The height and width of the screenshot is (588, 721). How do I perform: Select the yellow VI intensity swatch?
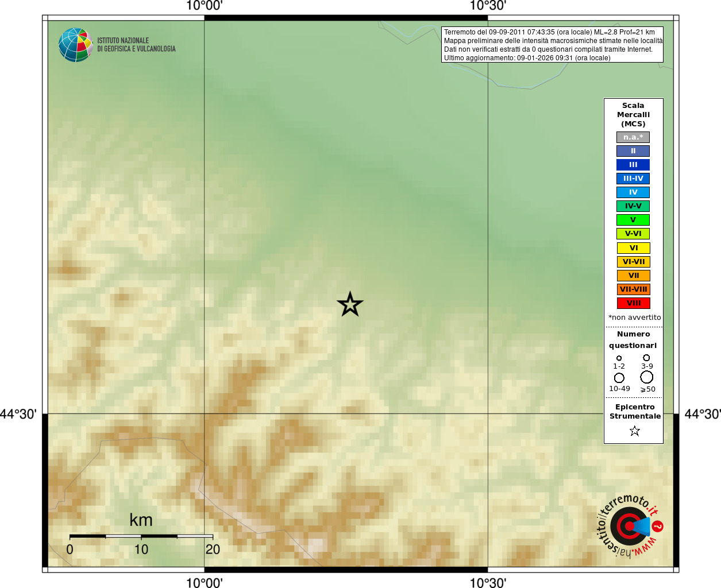click(633, 248)
